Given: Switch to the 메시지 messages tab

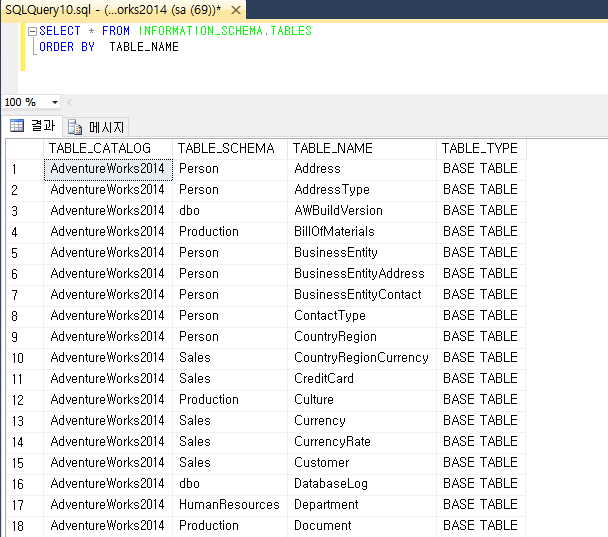Looking at the screenshot, I should point(96,127).
